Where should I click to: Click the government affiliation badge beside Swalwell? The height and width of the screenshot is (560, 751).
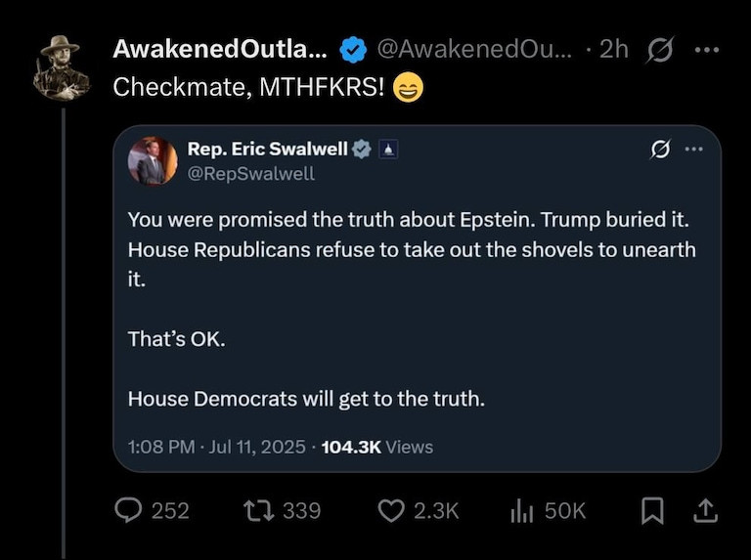point(386,150)
